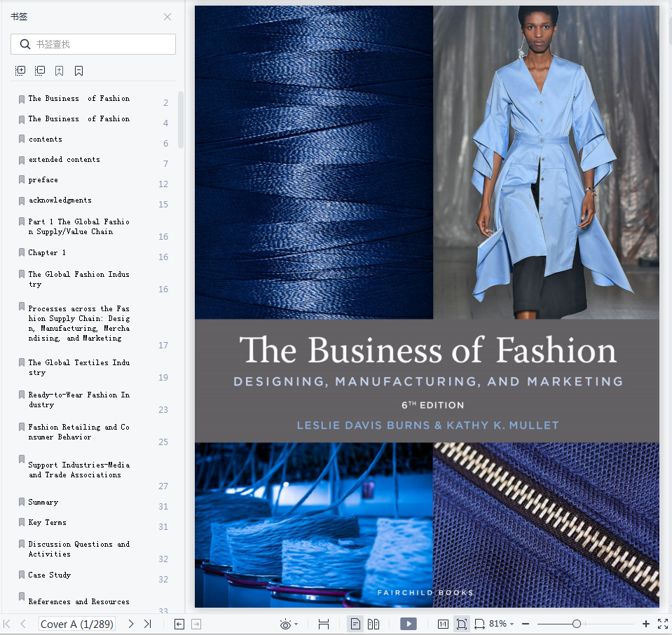Image resolution: width=672 pixels, height=635 pixels.
Task: Click the bookmark icon beside 'Summary'
Action: pyautogui.click(x=22, y=502)
